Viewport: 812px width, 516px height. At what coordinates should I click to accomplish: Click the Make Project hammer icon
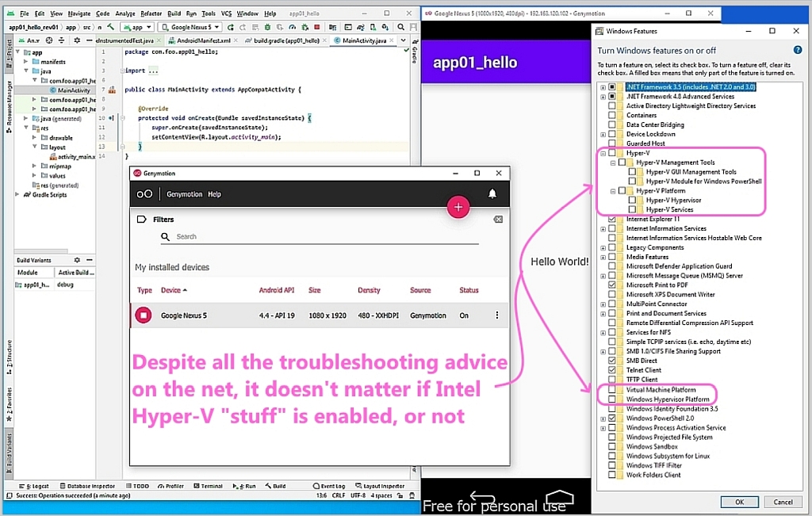coord(110,27)
